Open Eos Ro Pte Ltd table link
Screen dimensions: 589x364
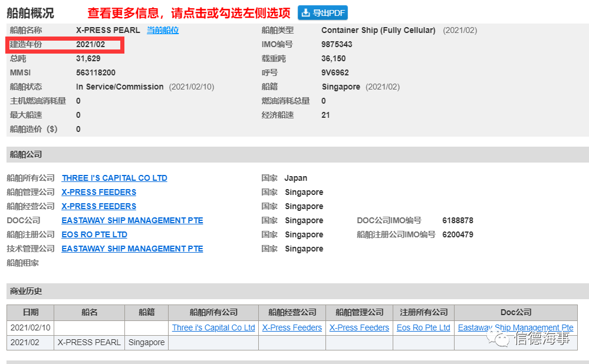423,327
